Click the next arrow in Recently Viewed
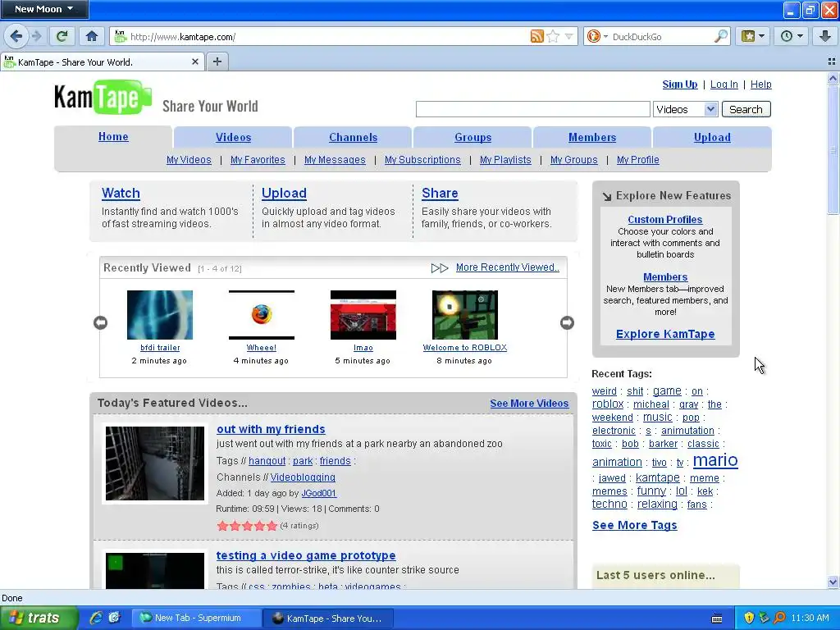 pyautogui.click(x=567, y=322)
